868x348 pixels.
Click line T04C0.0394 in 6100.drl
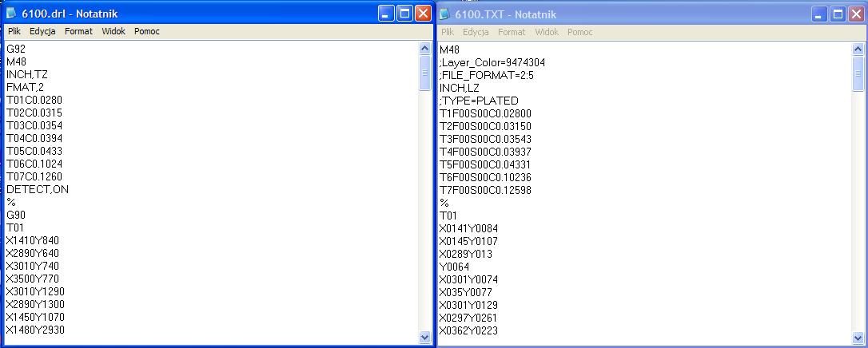34,138
